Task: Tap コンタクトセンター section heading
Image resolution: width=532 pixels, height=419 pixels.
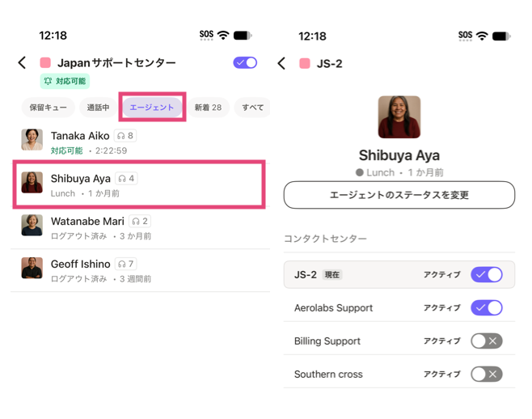Action: point(325,239)
